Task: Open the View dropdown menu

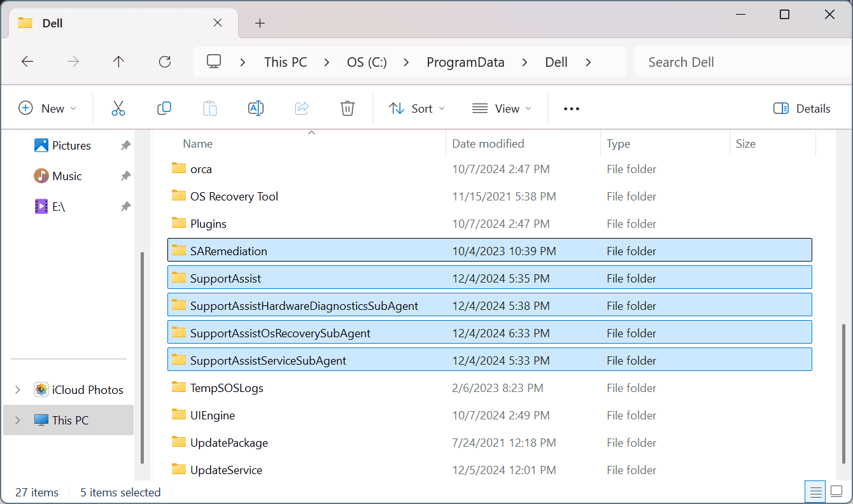Action: pyautogui.click(x=502, y=109)
